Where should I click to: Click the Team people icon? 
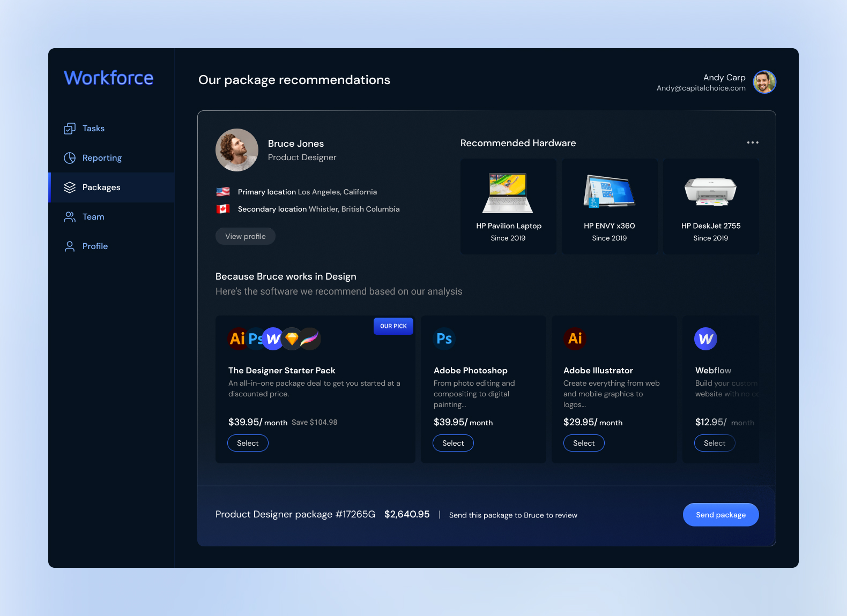pos(70,217)
